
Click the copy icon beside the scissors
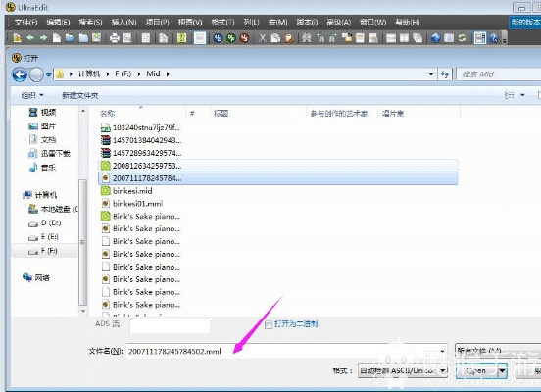coord(275,37)
